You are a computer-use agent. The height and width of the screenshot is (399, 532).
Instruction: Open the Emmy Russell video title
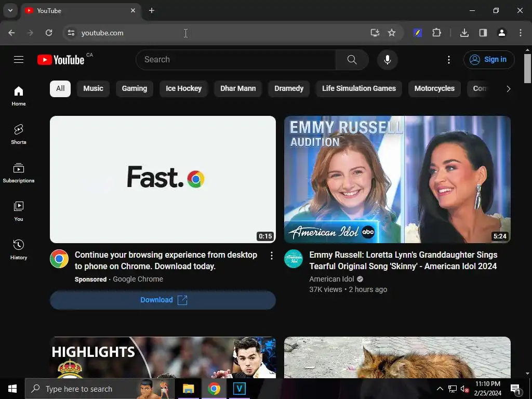(x=403, y=260)
